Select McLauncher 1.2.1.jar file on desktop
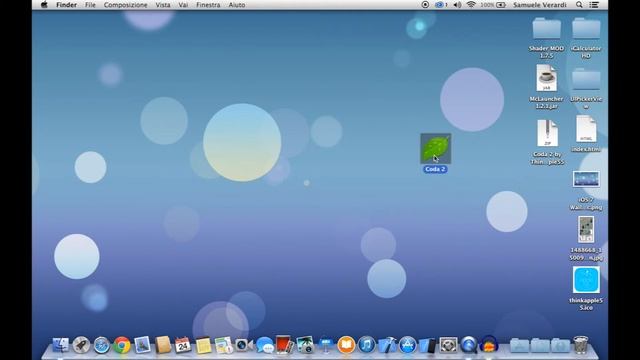The width and height of the screenshot is (640, 360). [x=547, y=78]
